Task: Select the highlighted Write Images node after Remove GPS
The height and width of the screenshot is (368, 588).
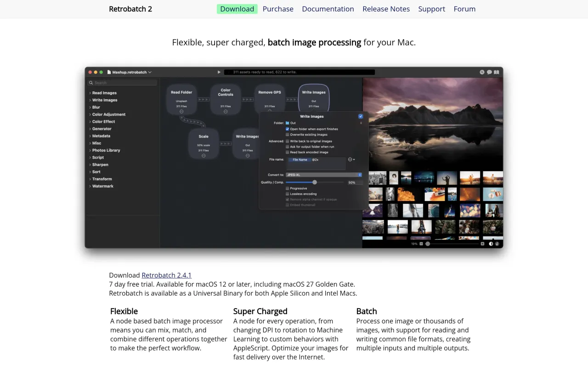Action: click(314, 98)
